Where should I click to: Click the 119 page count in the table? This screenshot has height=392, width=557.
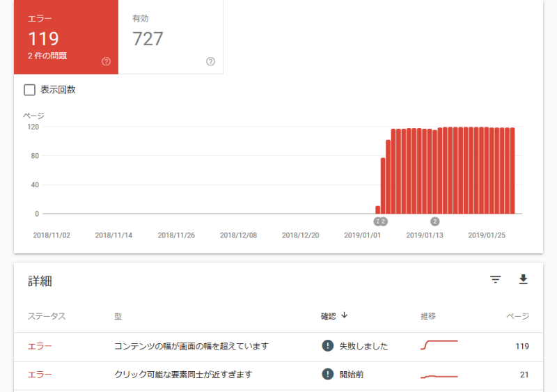(x=521, y=346)
